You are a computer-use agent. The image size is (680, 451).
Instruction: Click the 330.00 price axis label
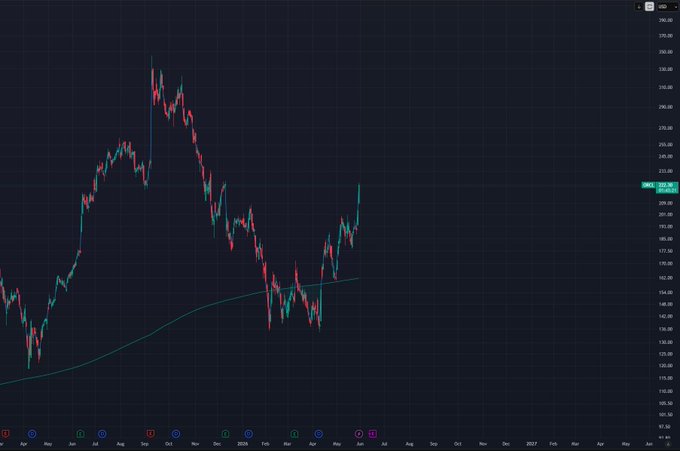[x=666, y=69]
